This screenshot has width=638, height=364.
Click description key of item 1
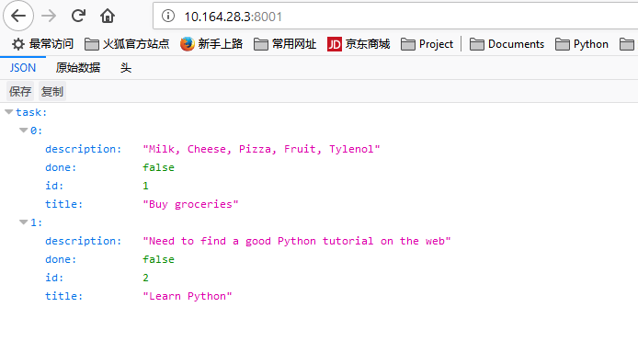coord(84,241)
